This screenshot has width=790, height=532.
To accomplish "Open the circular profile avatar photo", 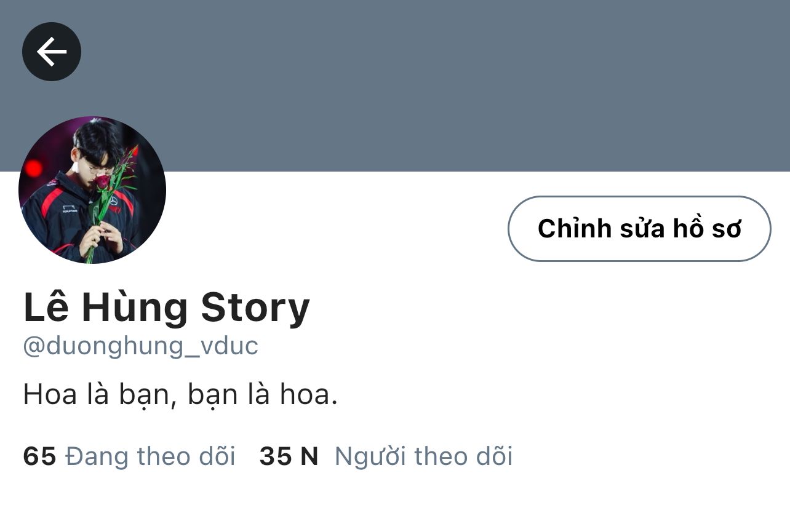I will point(92,190).
